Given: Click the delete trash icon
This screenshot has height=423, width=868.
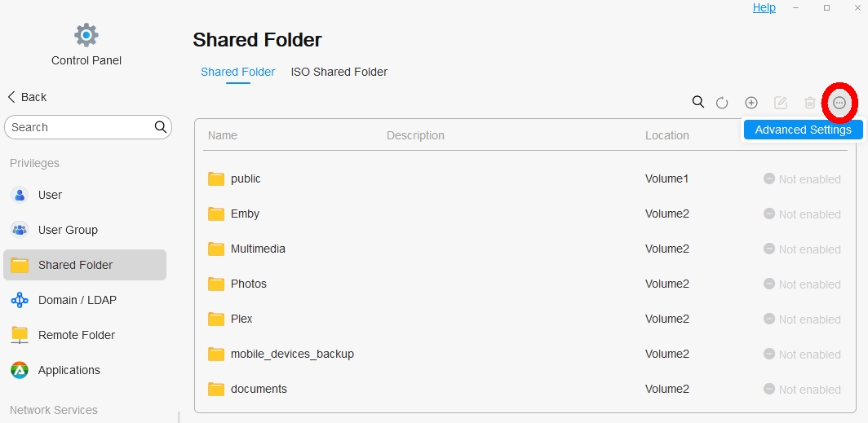Looking at the screenshot, I should pos(809,103).
